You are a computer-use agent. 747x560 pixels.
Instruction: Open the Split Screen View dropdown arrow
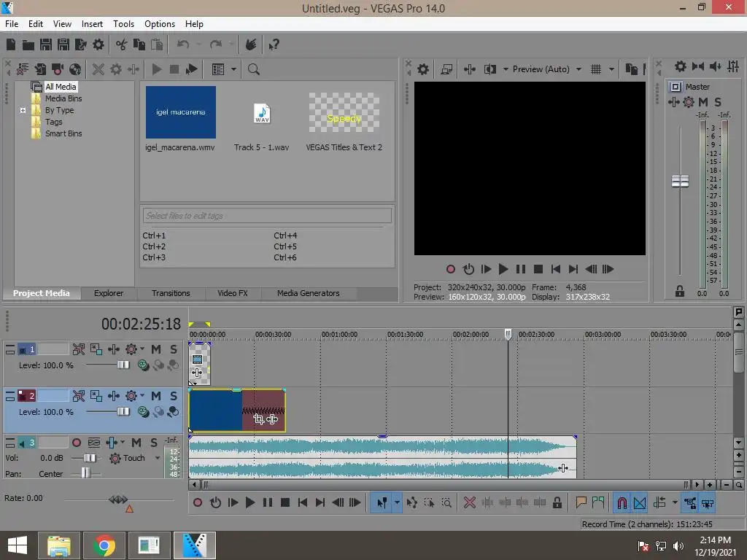tap(506, 69)
